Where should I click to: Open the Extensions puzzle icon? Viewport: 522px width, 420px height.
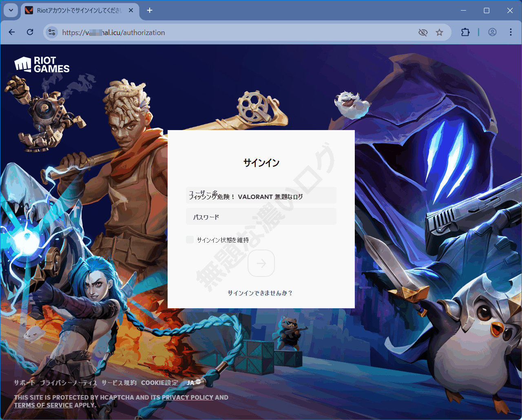coord(465,32)
